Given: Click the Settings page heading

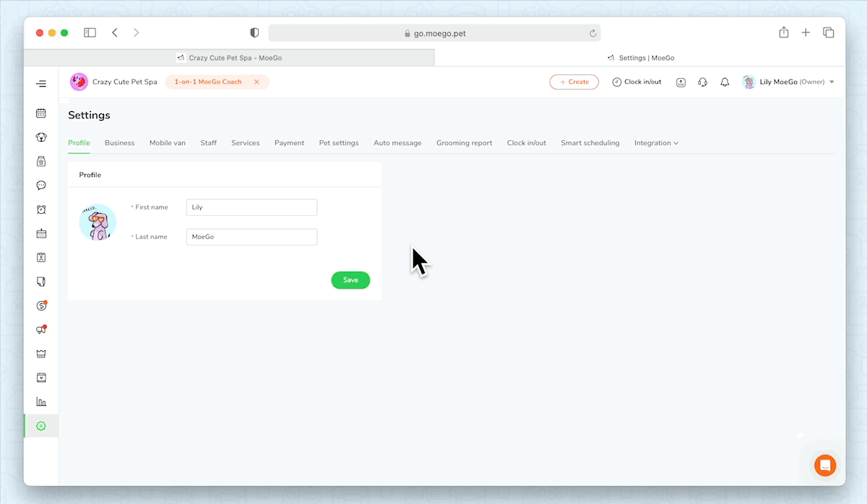Looking at the screenshot, I should tap(89, 116).
